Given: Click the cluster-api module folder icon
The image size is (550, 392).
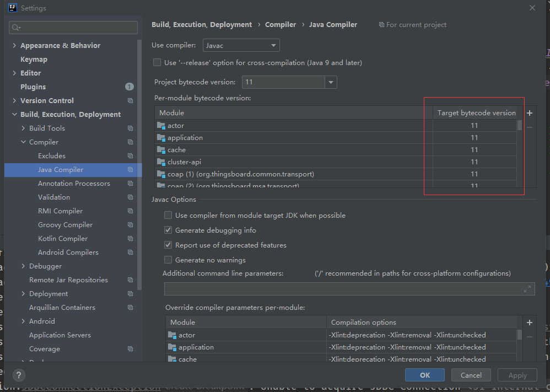Looking at the screenshot, I should [x=161, y=162].
